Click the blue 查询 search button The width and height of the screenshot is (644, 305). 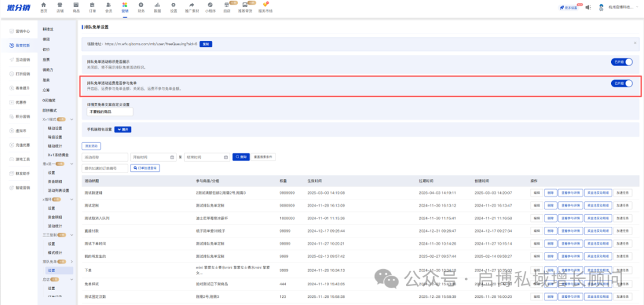click(240, 157)
